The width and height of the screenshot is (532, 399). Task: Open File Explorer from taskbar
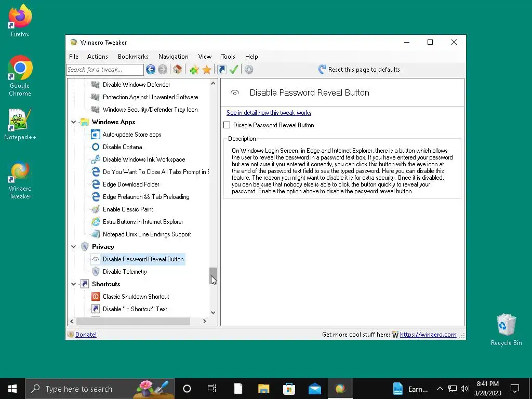(x=263, y=389)
